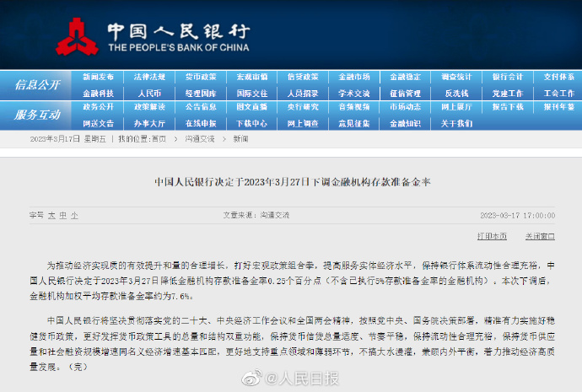Image resolution: width=582 pixels, height=392 pixels.
Task: Open the 金融知识 section
Action: (406, 123)
